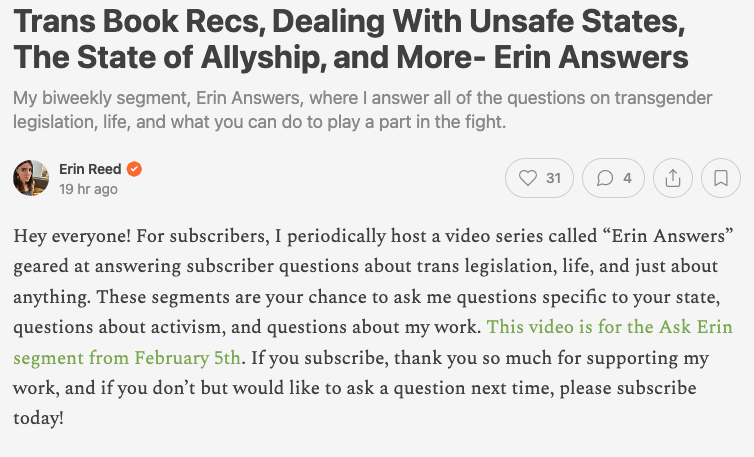The height and width of the screenshot is (457, 754).
Task: Open comments via the speech bubble icon
Action: (x=604, y=178)
